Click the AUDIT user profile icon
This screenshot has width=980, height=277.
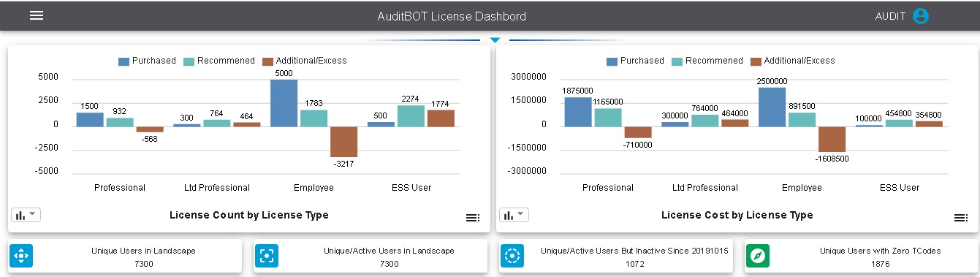(920, 16)
